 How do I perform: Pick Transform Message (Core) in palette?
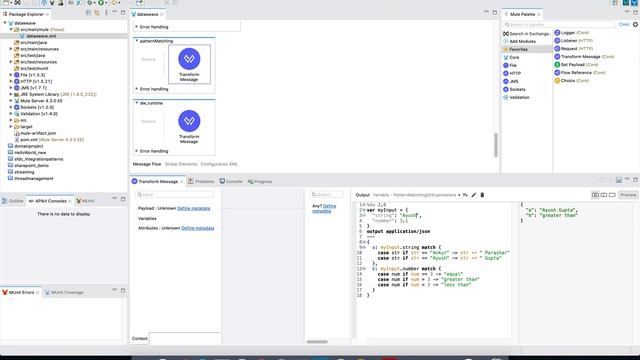tap(584, 57)
